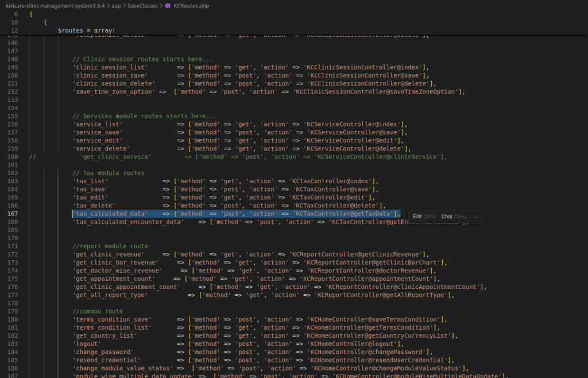Click the commented-out line marker on line 160
The height and width of the screenshot is (378, 588).
pos(32,157)
